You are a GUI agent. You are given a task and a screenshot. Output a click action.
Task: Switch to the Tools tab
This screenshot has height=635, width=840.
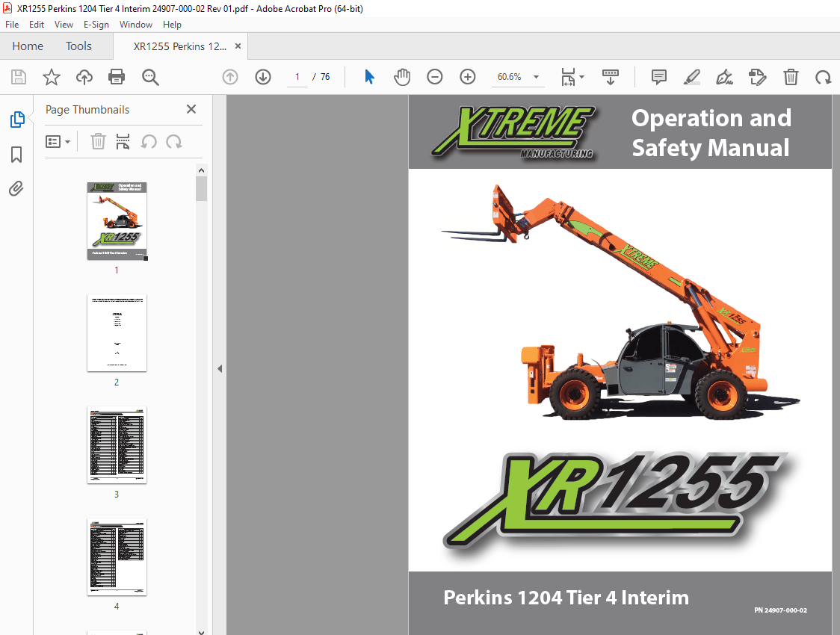(x=78, y=46)
